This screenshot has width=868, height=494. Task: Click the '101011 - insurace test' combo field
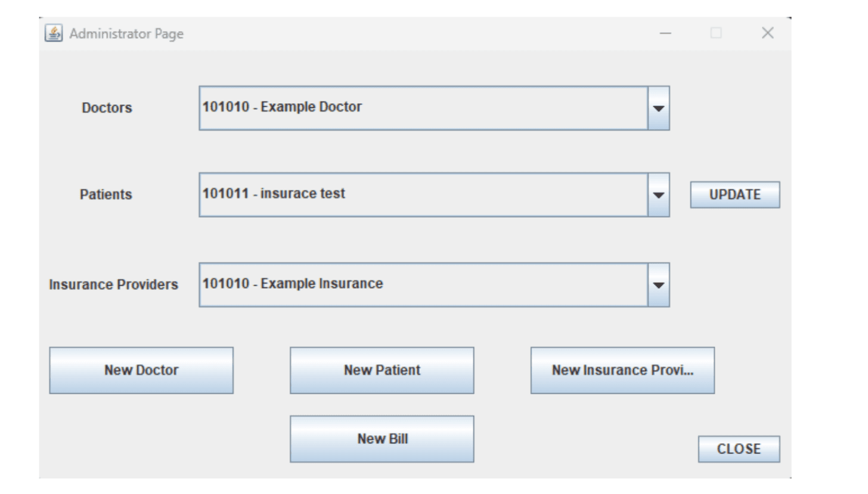tap(423, 195)
